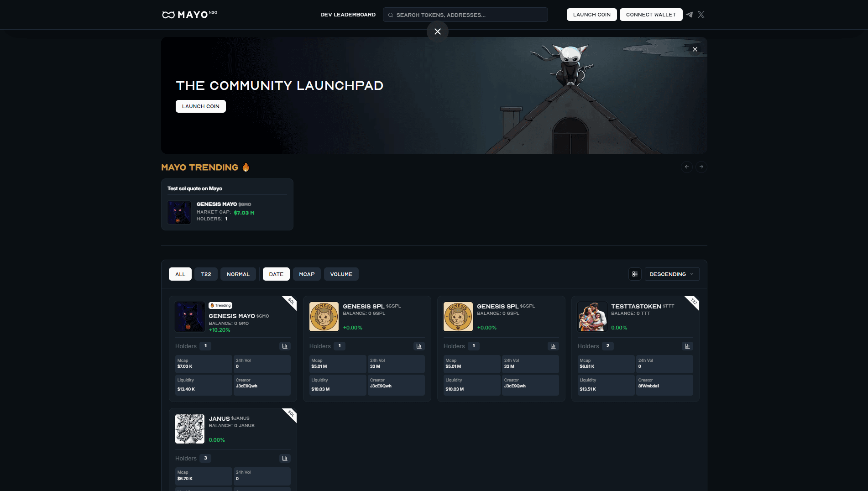Focus the search tokens and addresses field
Image resolution: width=868 pixels, height=491 pixels.
click(x=465, y=15)
